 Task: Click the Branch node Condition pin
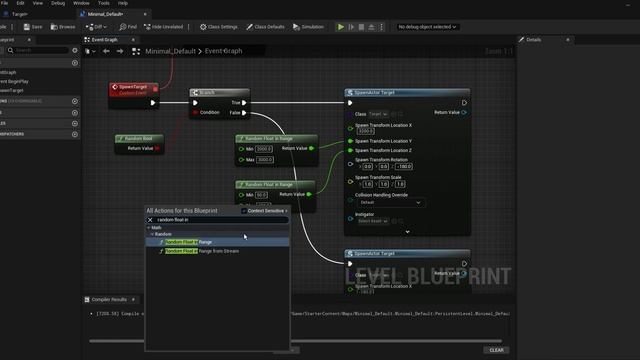coord(195,112)
